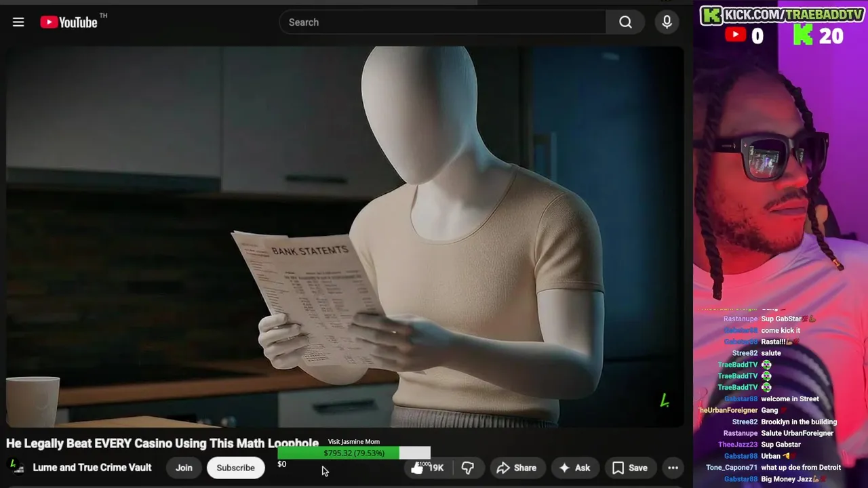
Task: Focus the YouTube Search field
Action: click(x=443, y=22)
